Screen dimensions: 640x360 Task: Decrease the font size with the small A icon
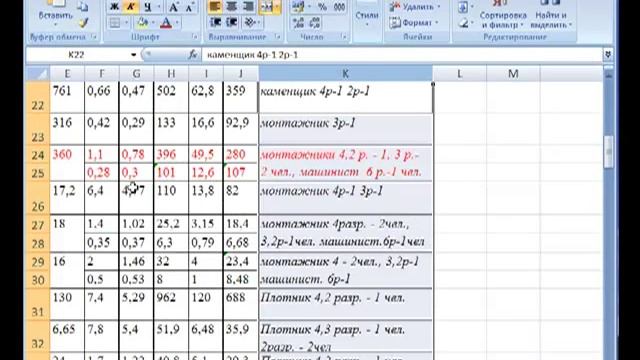[190, 7]
